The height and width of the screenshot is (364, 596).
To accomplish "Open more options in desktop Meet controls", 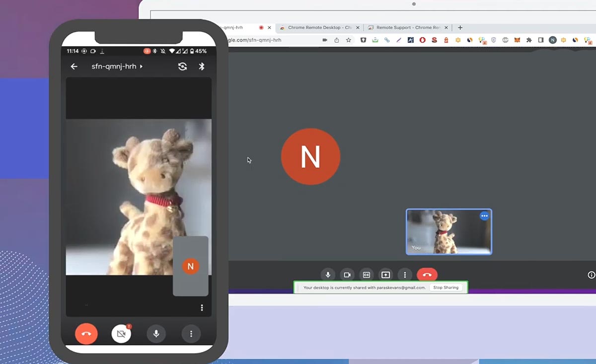I will coord(405,275).
